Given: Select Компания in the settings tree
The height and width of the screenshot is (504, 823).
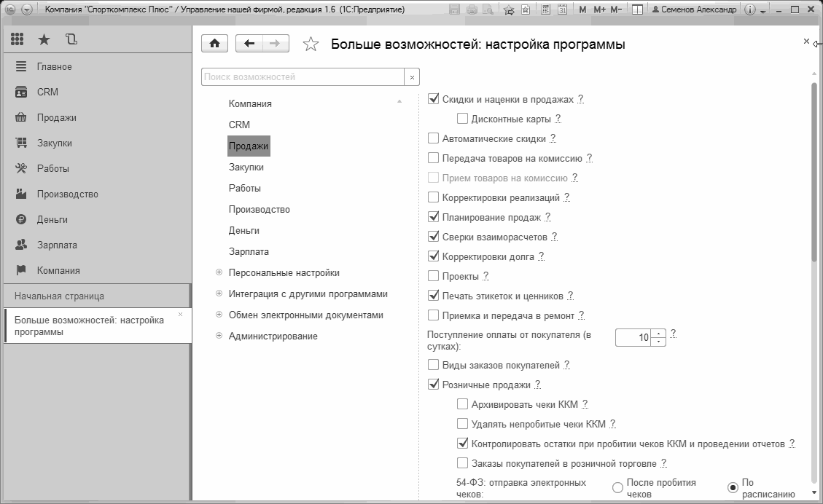Looking at the screenshot, I should pos(250,104).
